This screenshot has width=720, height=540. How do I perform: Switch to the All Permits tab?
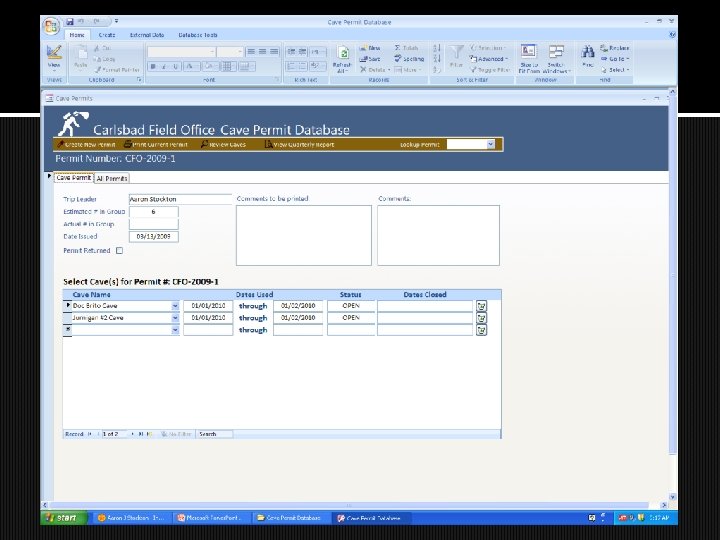tap(112, 178)
